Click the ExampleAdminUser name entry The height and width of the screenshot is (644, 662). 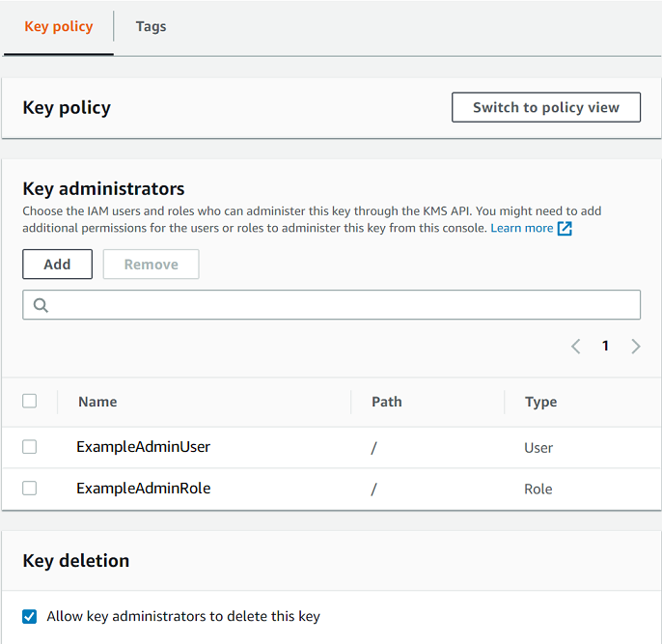(143, 447)
